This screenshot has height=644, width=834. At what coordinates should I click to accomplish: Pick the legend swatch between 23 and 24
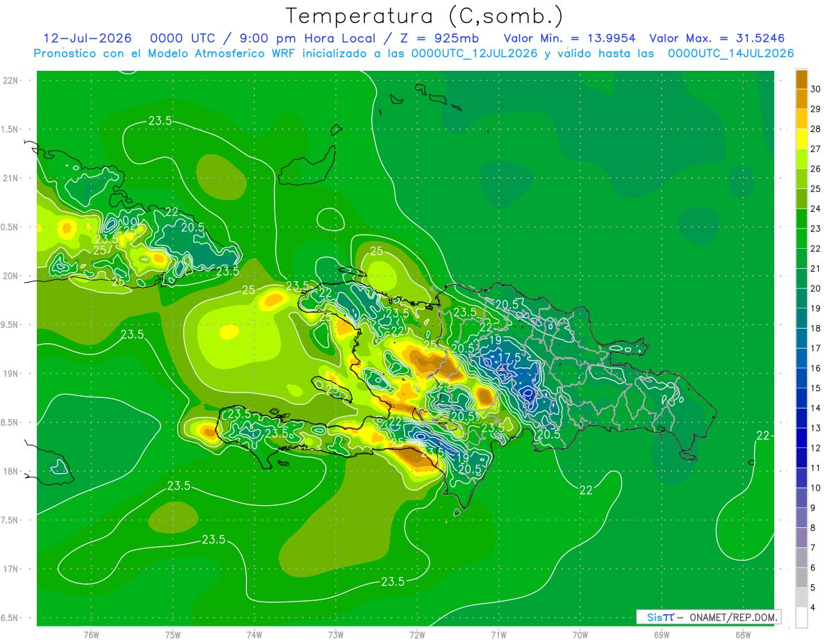pos(801,218)
